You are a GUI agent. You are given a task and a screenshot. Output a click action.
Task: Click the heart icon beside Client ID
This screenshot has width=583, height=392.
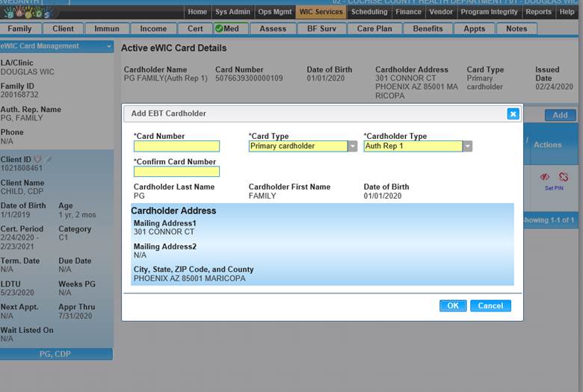tap(38, 159)
